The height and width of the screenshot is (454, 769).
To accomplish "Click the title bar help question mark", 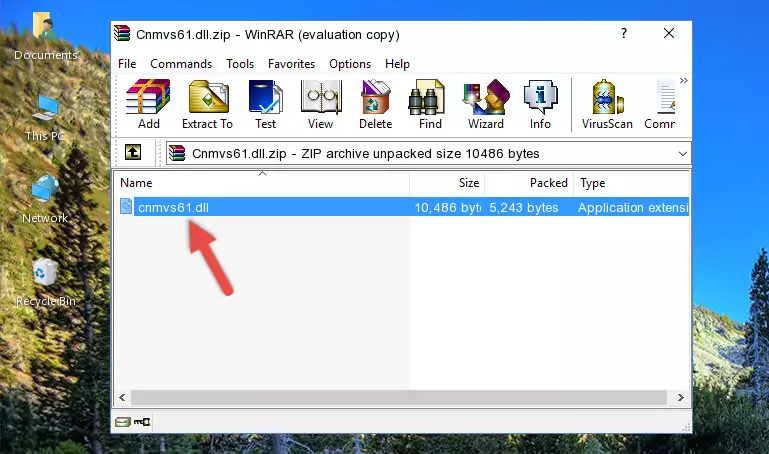I will 623,33.
